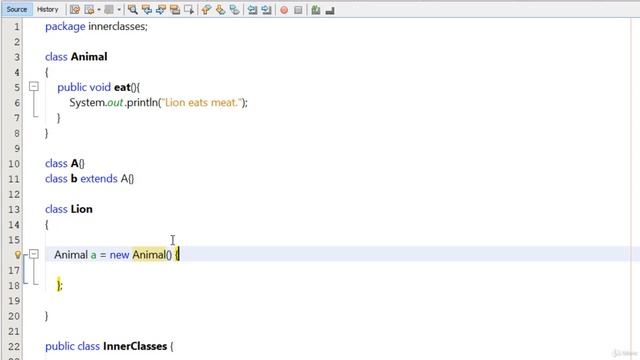
Task: Click 'class A{}' on line 10
Action: tap(65, 164)
